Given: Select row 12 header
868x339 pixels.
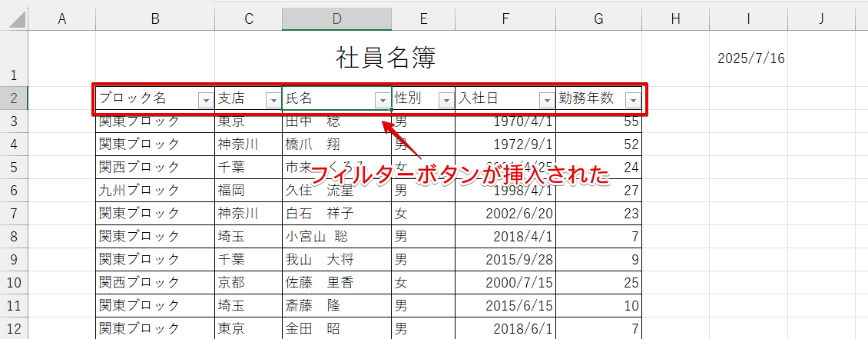Looking at the screenshot, I should (14, 328).
